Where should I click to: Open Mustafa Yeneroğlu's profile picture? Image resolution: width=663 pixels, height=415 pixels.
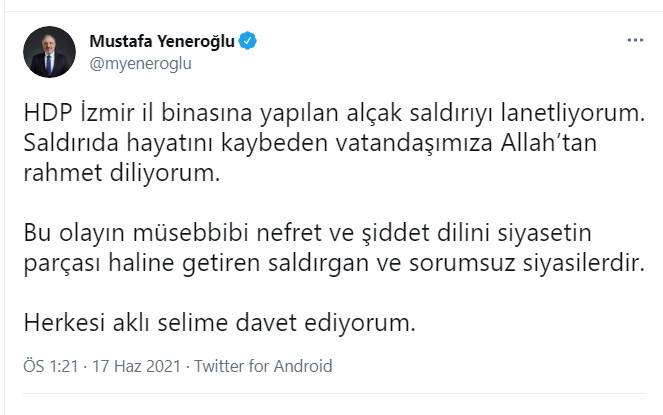pyautogui.click(x=48, y=52)
